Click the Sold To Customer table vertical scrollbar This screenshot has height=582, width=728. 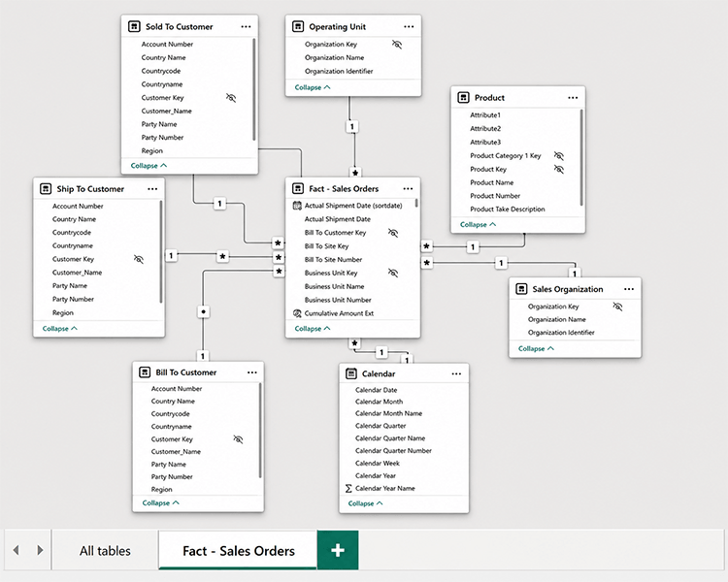coord(254,89)
